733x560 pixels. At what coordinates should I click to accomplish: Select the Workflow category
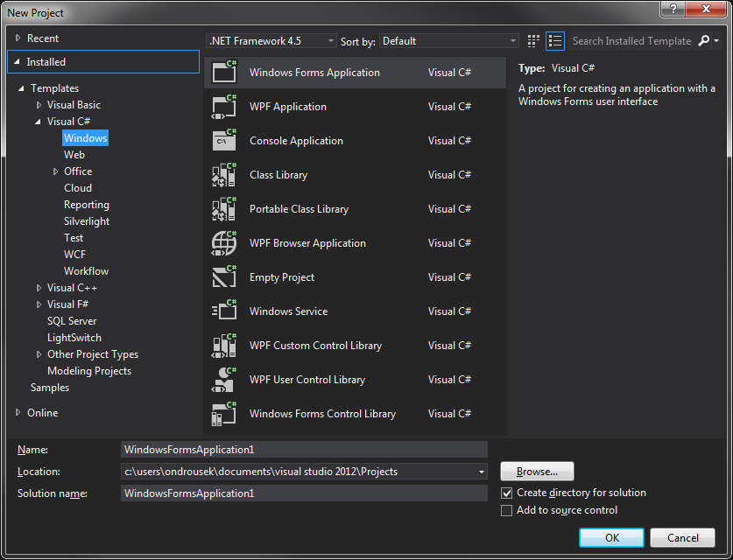[86, 271]
